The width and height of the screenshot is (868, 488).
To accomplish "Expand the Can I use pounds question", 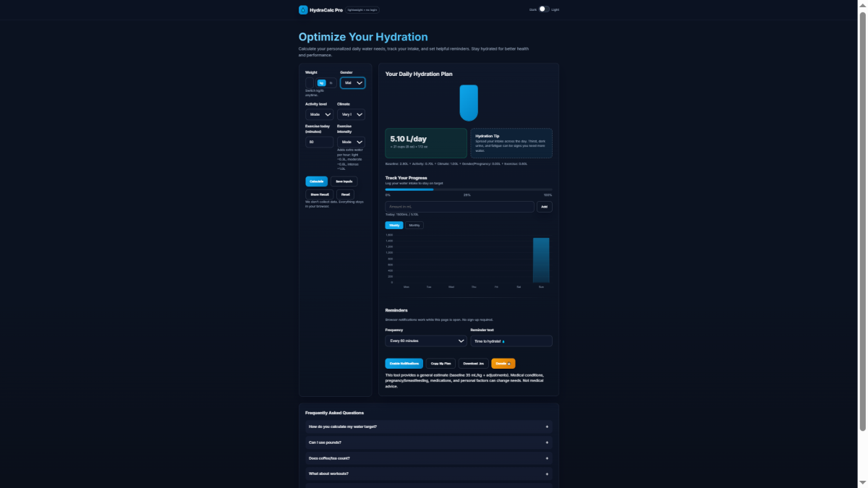I will coord(428,442).
